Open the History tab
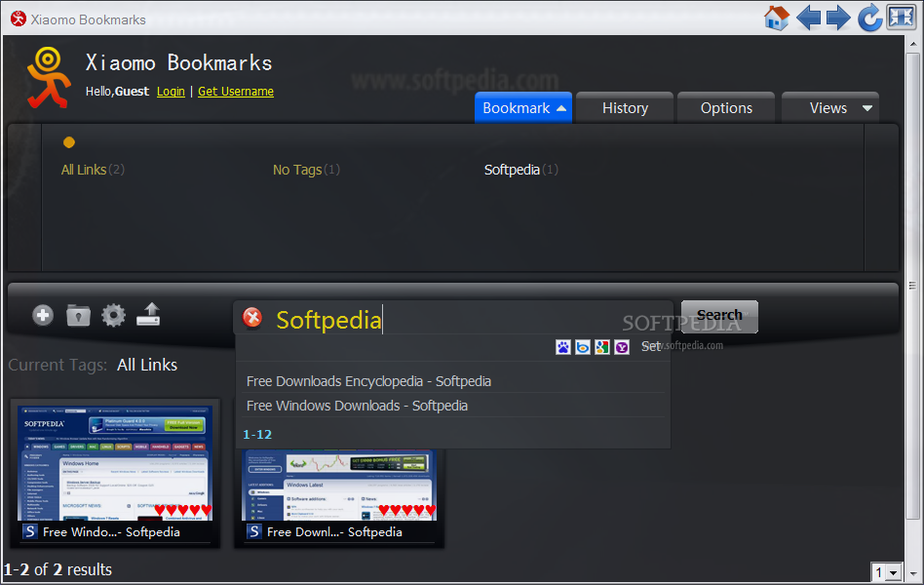This screenshot has width=924, height=585. click(625, 108)
